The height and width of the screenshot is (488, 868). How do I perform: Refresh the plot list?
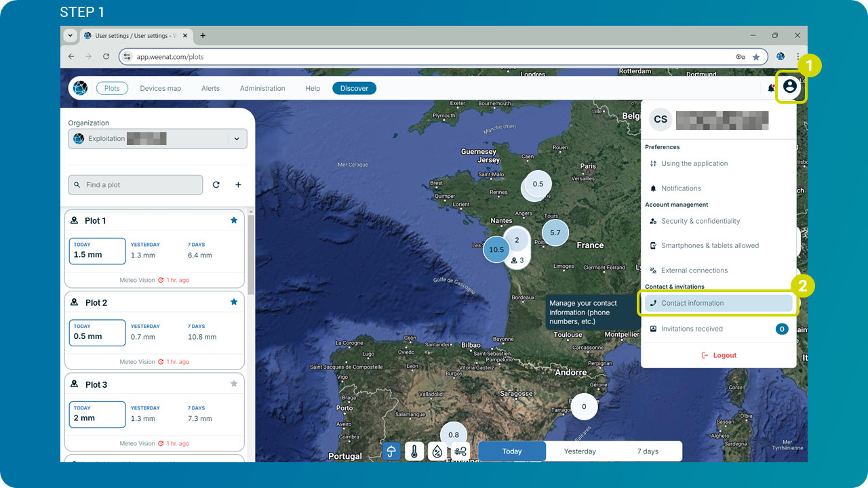click(216, 184)
